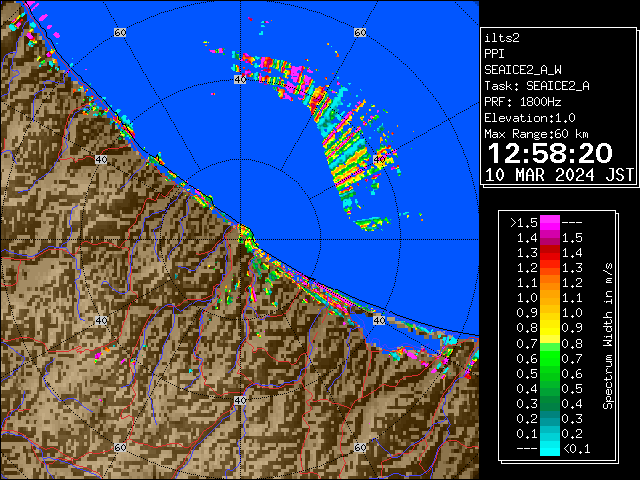640x480 pixels.
Task: Pick the magenta swatch for values above 1.5
Action: coord(550,223)
